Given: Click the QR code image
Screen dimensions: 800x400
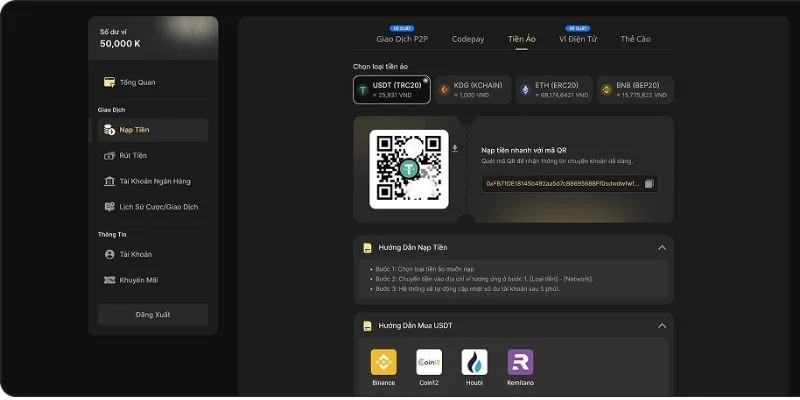Looking at the screenshot, I should pyautogui.click(x=409, y=169).
